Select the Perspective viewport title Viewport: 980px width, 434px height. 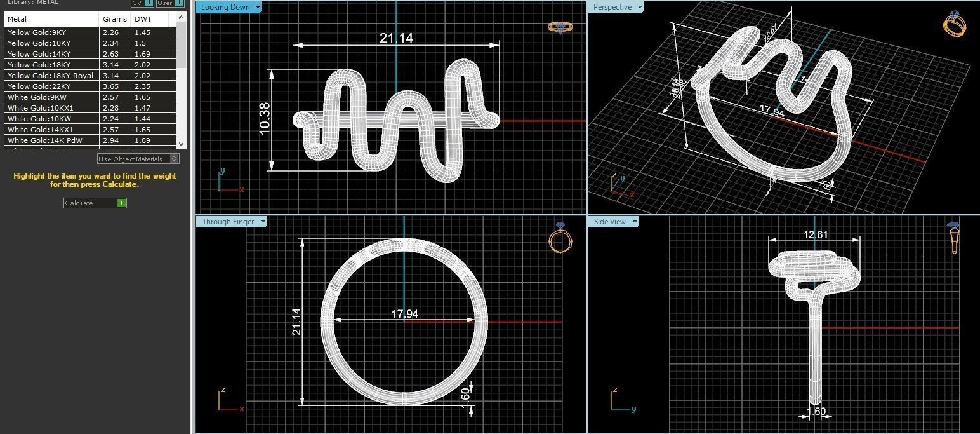click(612, 7)
